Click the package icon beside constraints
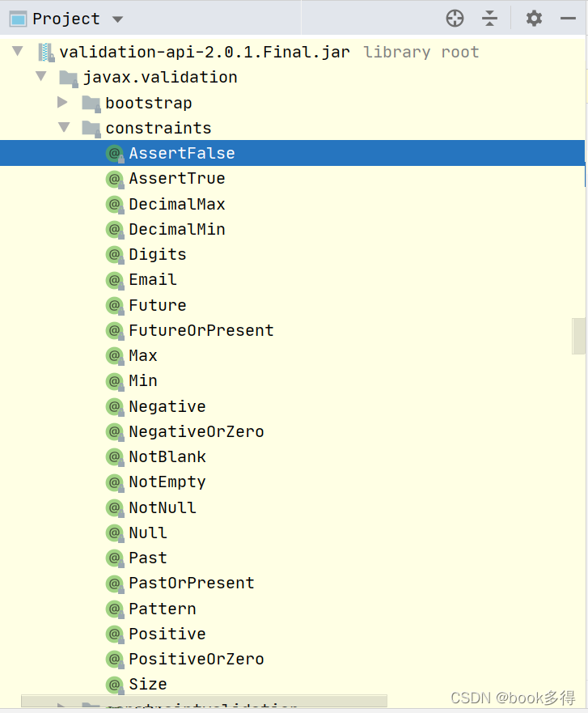 [91, 127]
